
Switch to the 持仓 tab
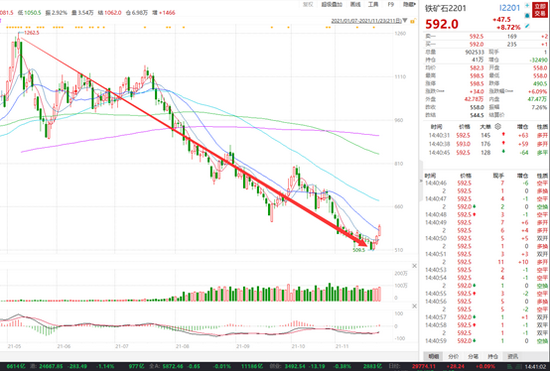pyautogui.click(x=493, y=356)
